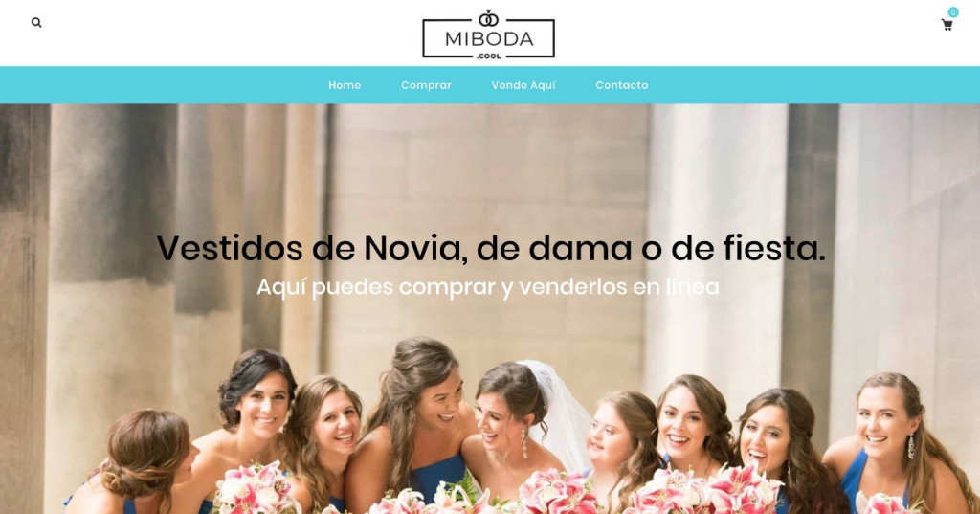This screenshot has height=514, width=980.
Task: Open the Comprar menu item
Action: (426, 85)
